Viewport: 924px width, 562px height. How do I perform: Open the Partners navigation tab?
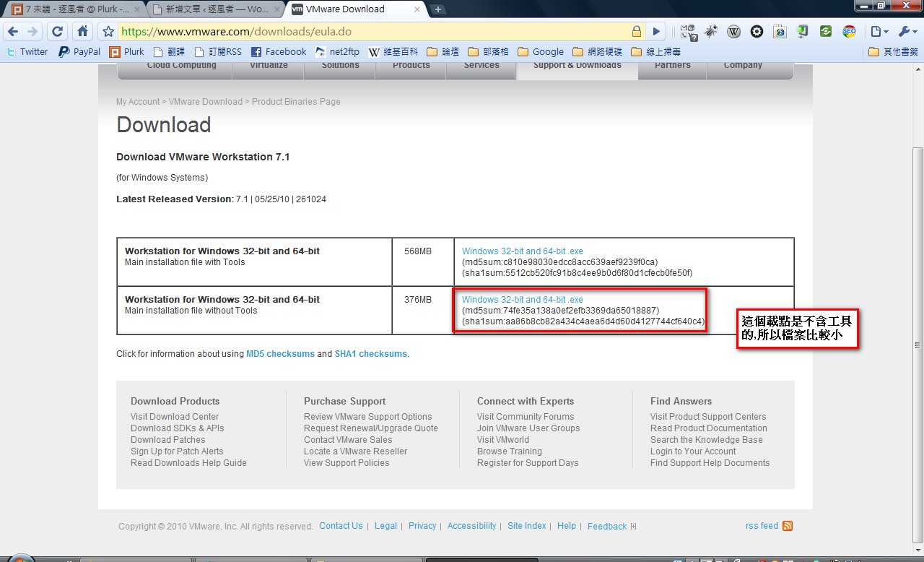click(x=672, y=67)
